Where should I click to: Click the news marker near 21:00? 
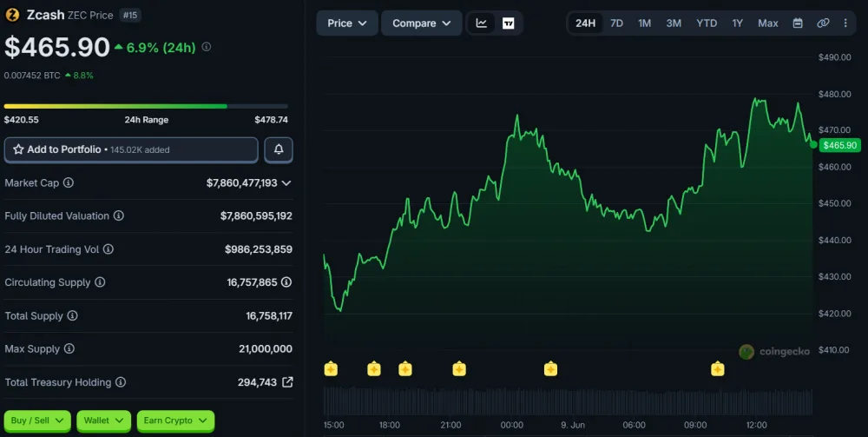point(459,368)
